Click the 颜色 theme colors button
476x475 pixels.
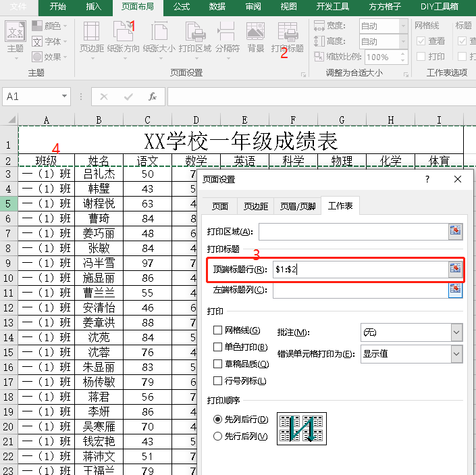49,26
